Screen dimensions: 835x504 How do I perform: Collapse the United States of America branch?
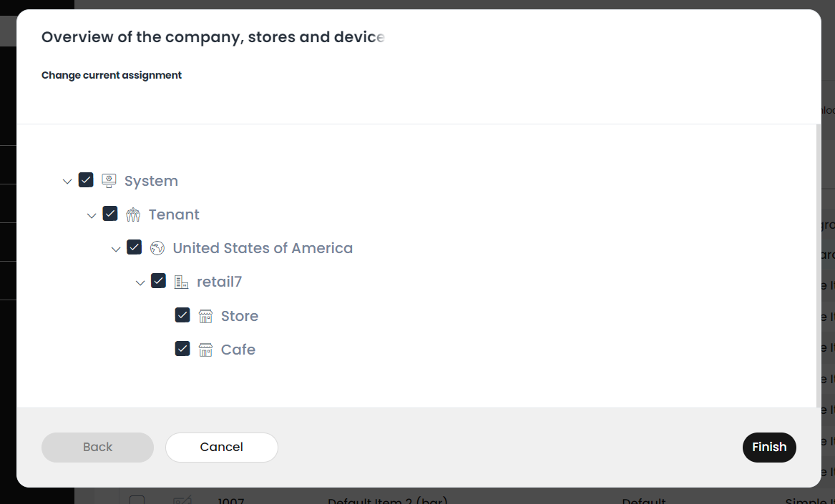116,249
